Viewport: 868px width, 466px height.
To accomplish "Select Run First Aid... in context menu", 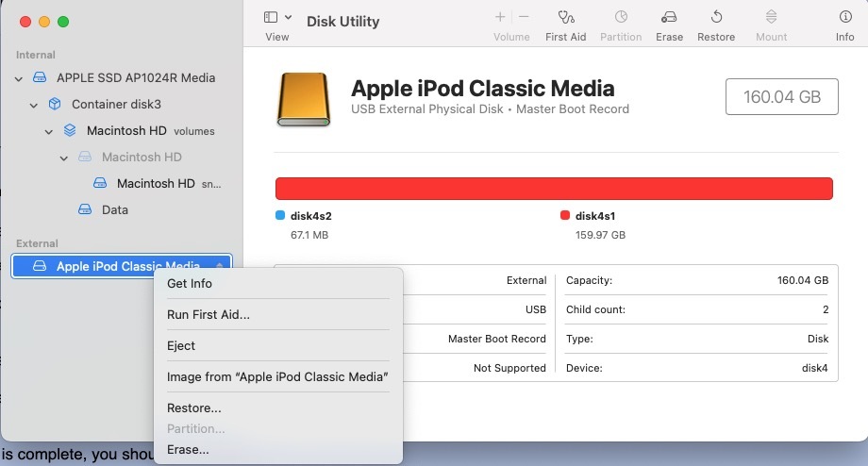I will pos(209,315).
